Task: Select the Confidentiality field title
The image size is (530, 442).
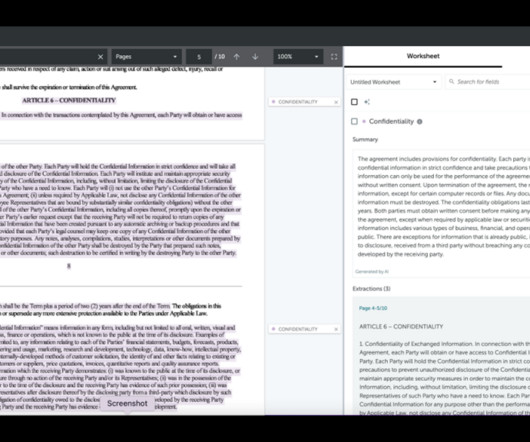Action: click(391, 121)
